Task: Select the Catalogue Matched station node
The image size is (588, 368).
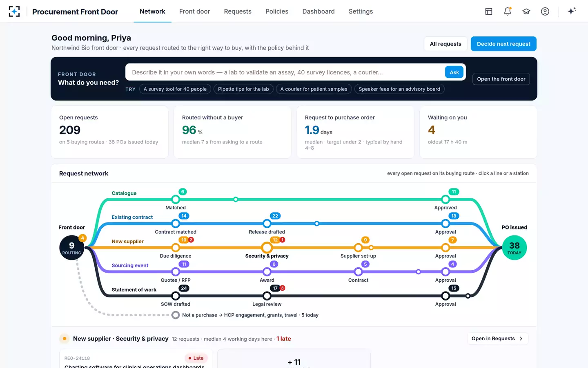Action: (176, 199)
